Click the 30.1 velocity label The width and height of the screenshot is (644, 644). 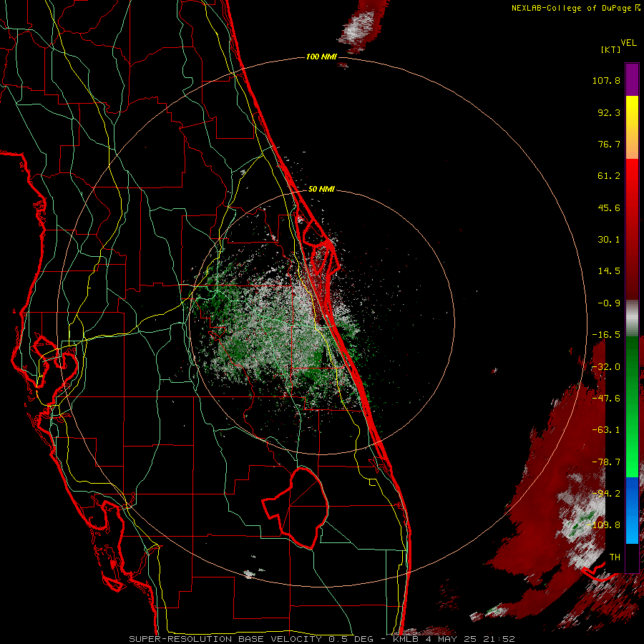(x=609, y=240)
